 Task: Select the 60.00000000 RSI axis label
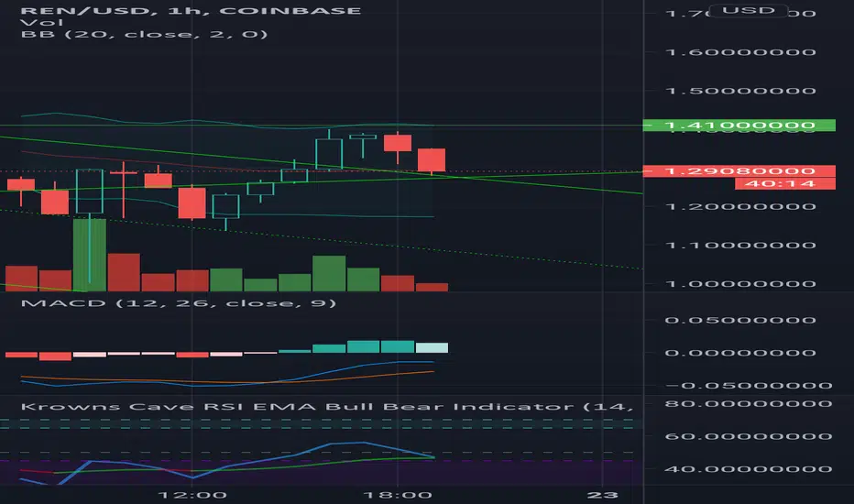click(x=749, y=436)
